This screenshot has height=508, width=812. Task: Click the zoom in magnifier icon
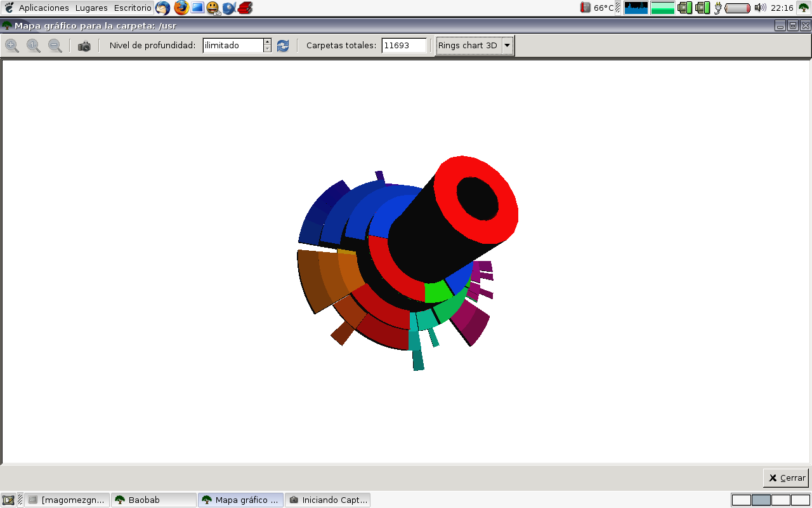click(12, 46)
